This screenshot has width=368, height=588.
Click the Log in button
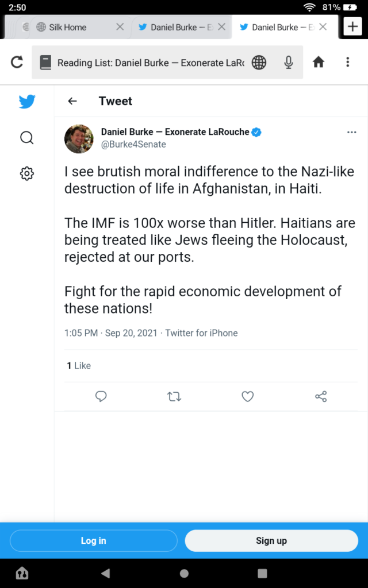coord(93,541)
